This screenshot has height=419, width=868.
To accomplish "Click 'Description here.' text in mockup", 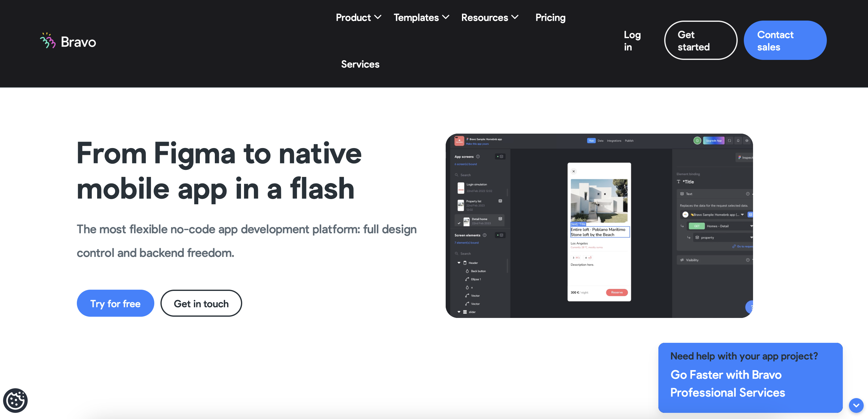I will (x=582, y=264).
